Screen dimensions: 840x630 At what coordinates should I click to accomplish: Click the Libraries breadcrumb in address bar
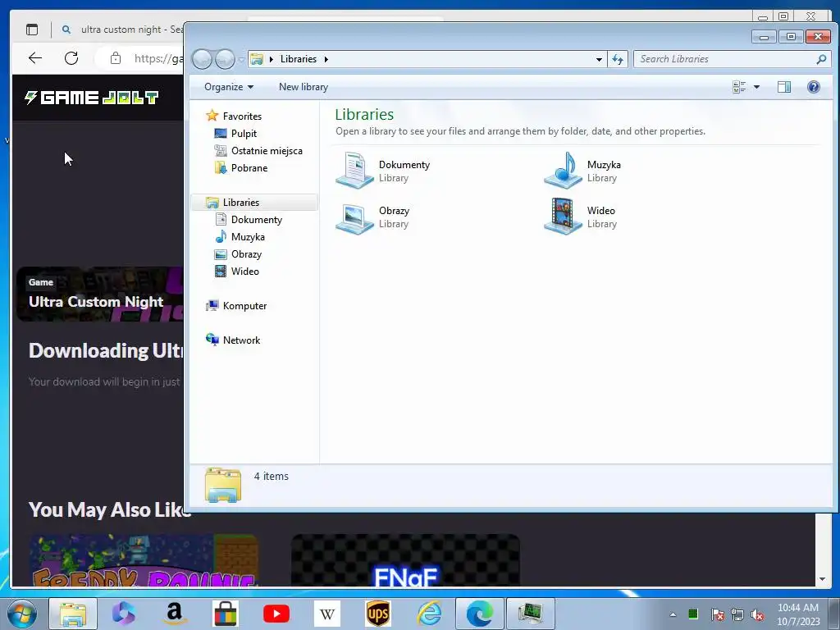299,59
